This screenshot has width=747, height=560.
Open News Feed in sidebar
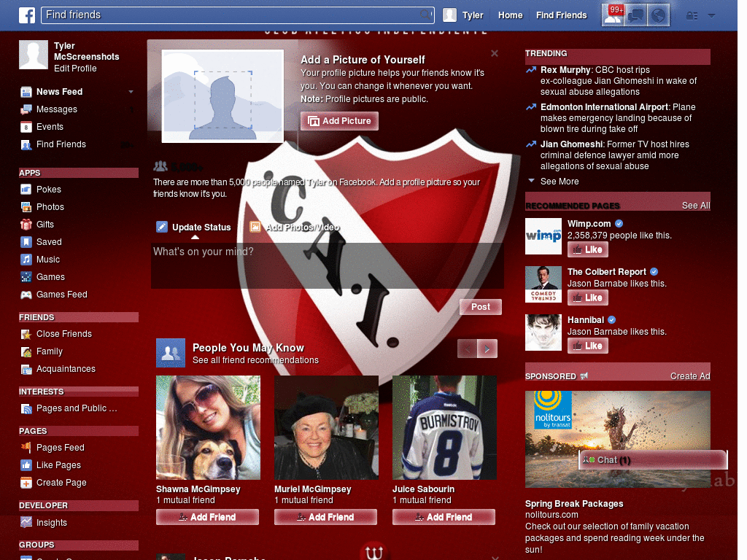click(60, 91)
